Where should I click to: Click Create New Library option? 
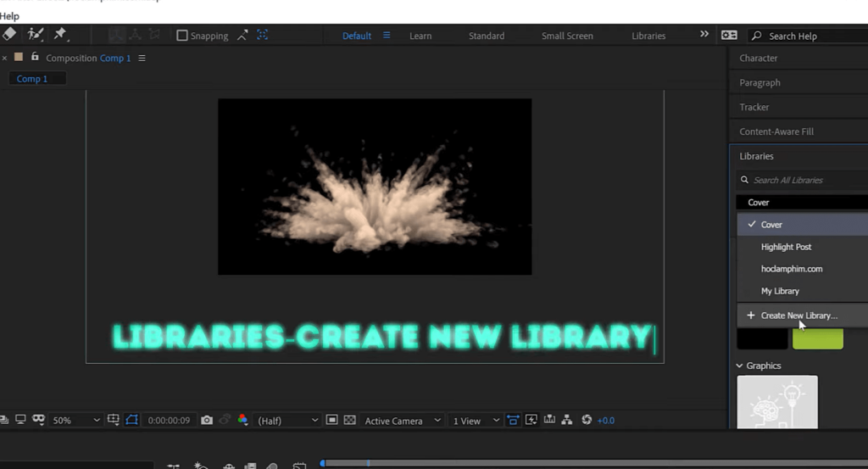(802, 315)
